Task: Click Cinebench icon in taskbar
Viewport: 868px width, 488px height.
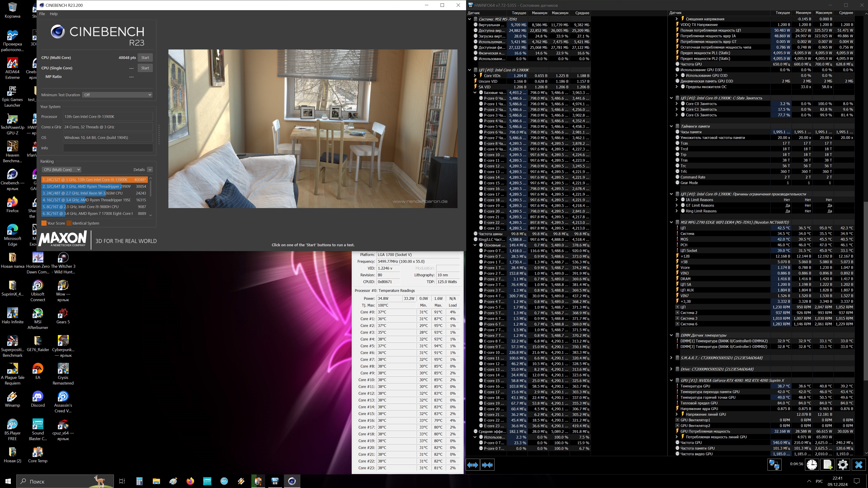Action: tap(292, 481)
